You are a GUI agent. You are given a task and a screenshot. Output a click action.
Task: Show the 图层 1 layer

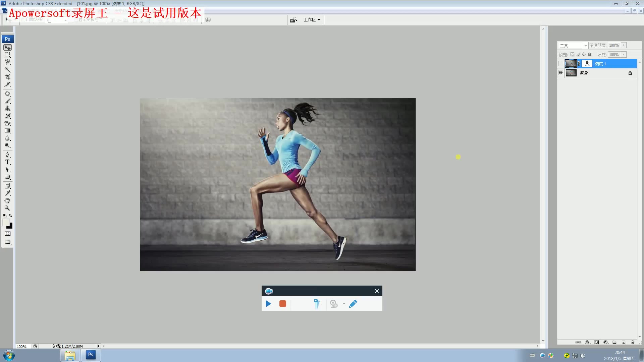pyautogui.click(x=560, y=63)
